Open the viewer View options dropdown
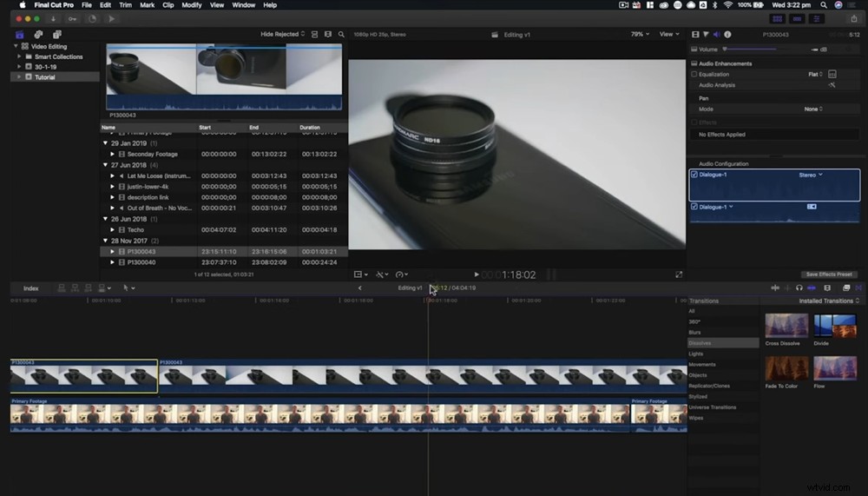This screenshot has height=496, width=868. pyautogui.click(x=668, y=35)
